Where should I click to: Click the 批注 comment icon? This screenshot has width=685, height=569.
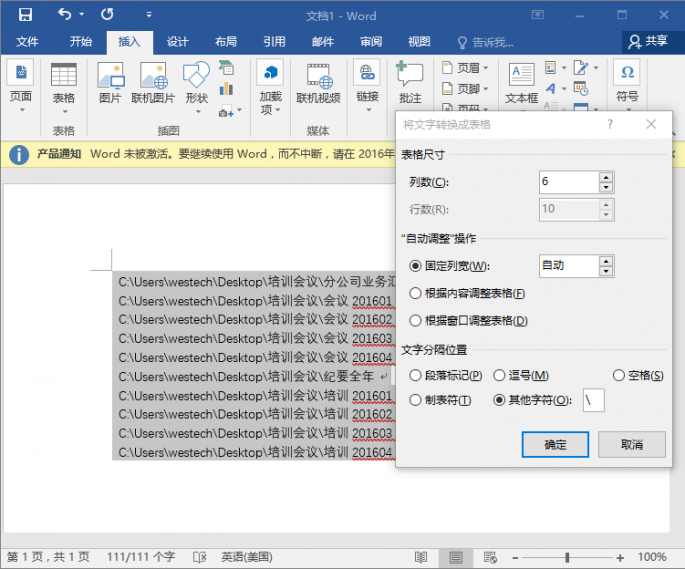[410, 74]
